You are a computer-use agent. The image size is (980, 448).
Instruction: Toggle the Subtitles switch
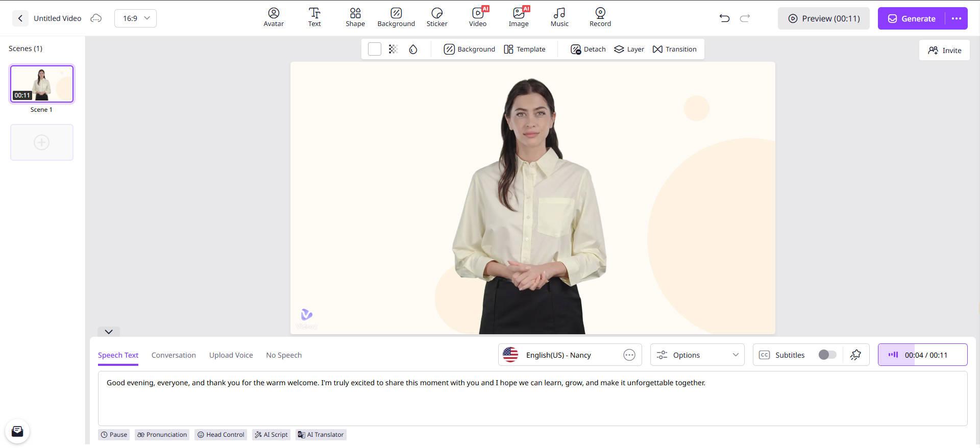827,355
